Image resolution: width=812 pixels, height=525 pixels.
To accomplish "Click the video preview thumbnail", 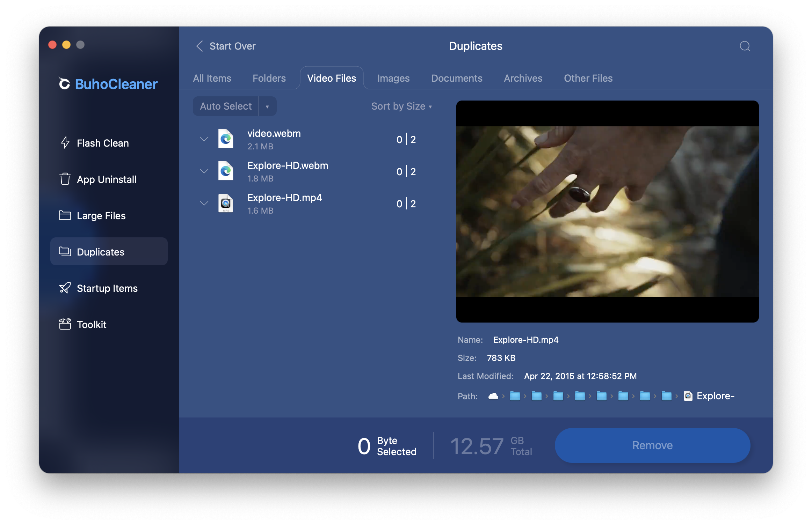I will [607, 211].
